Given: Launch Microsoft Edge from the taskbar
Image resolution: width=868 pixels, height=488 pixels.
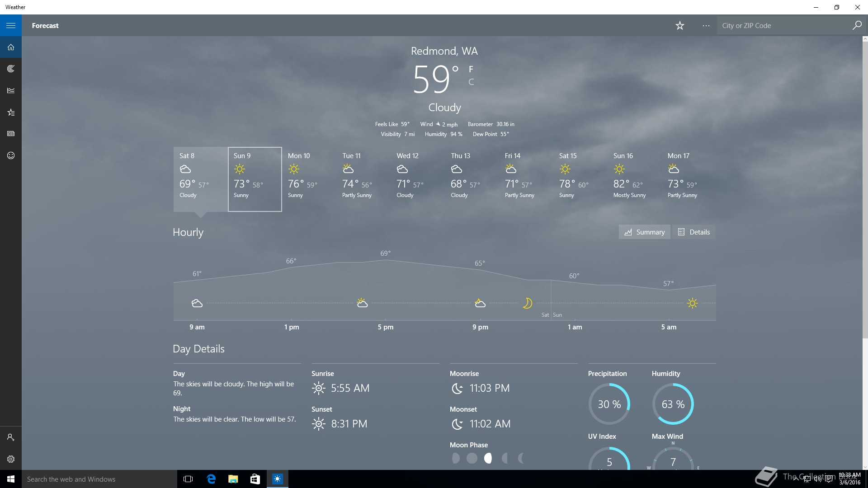Looking at the screenshot, I should pyautogui.click(x=211, y=479).
